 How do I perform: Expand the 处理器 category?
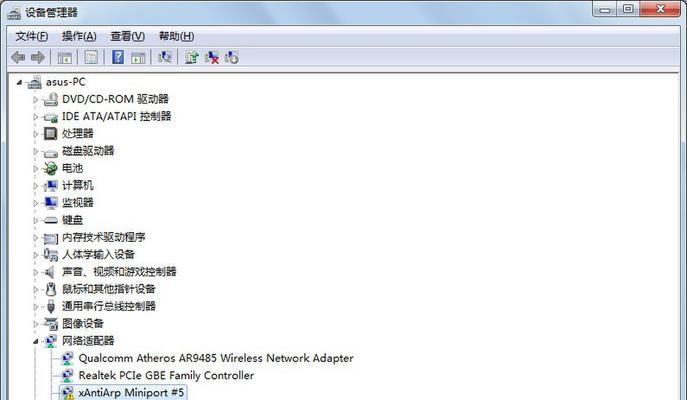coord(36,134)
